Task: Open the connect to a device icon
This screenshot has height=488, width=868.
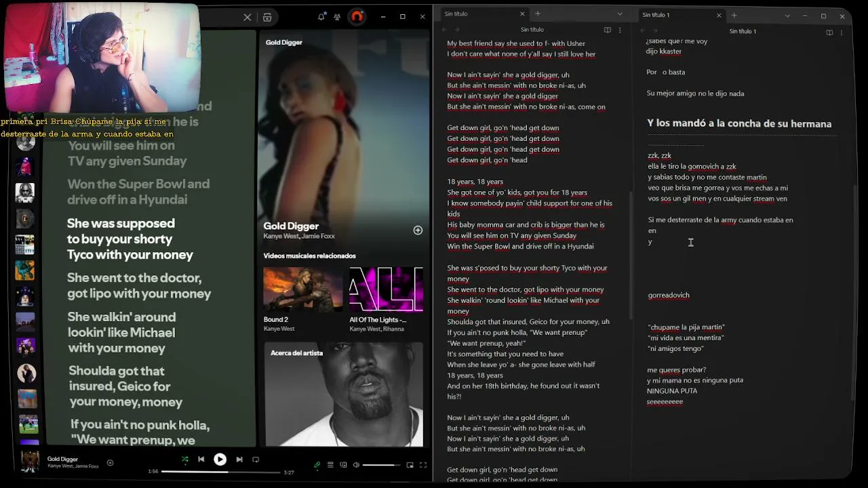Action: coord(343,465)
